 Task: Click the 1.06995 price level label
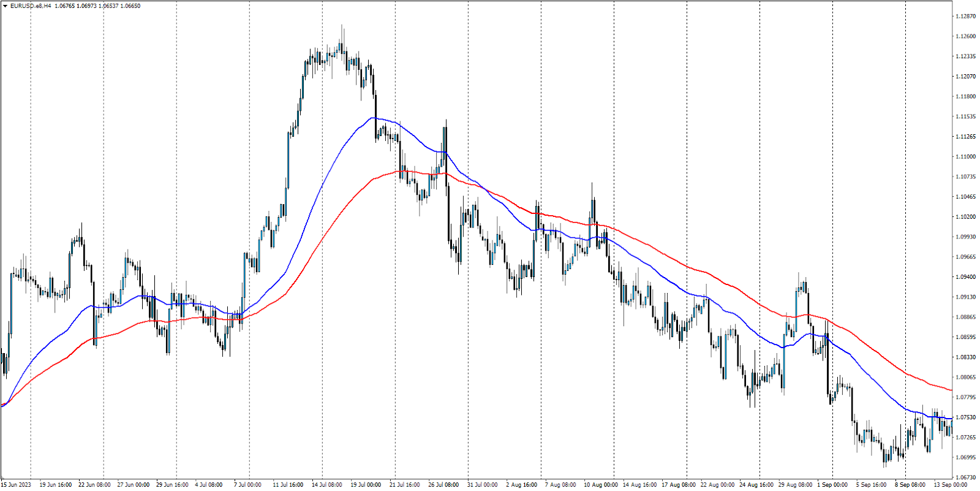point(966,457)
